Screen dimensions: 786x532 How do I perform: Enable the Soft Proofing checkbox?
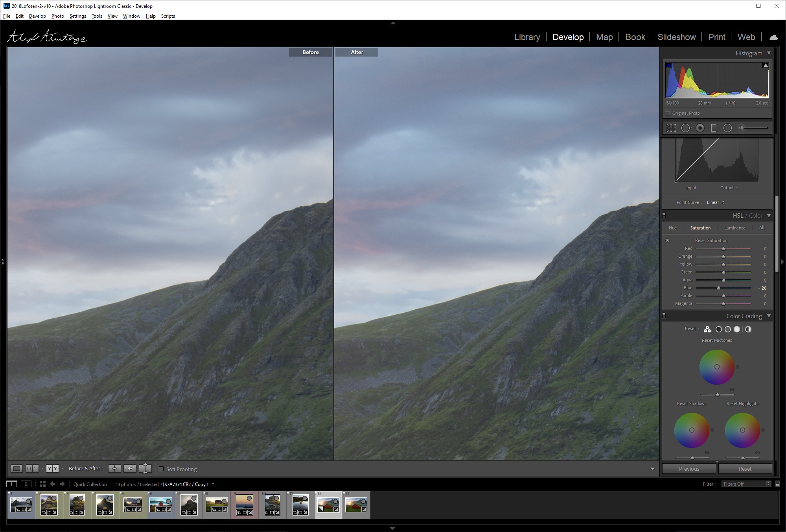pos(161,469)
